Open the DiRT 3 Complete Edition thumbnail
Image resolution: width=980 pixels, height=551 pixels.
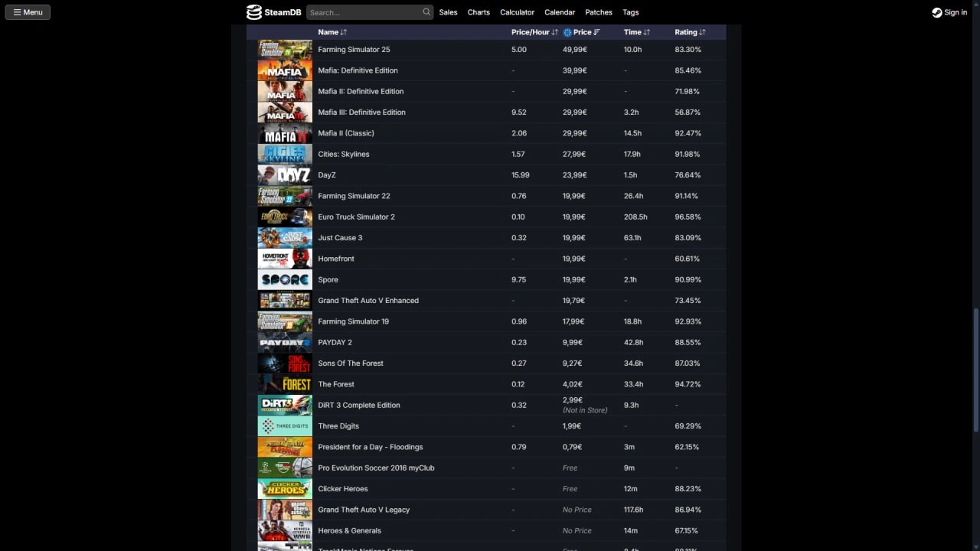285,405
